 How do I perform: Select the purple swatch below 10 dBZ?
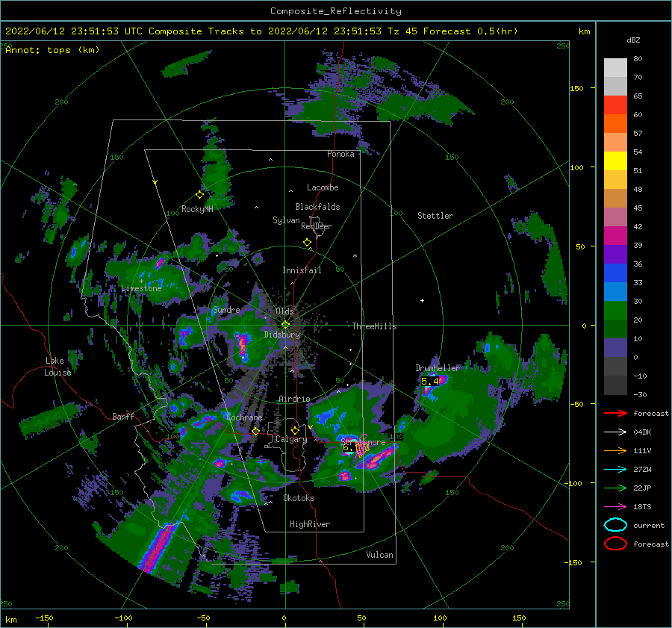(615, 347)
